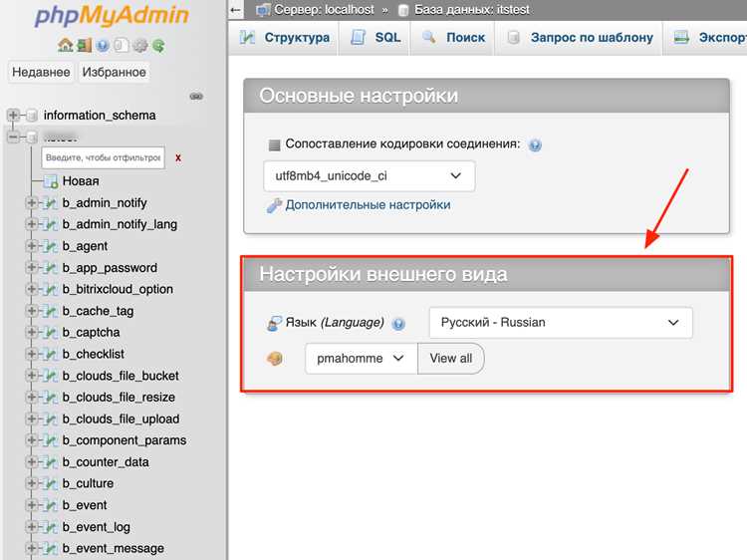Expand the b_cache_tag table node
The image size is (747, 560).
[x=32, y=311]
